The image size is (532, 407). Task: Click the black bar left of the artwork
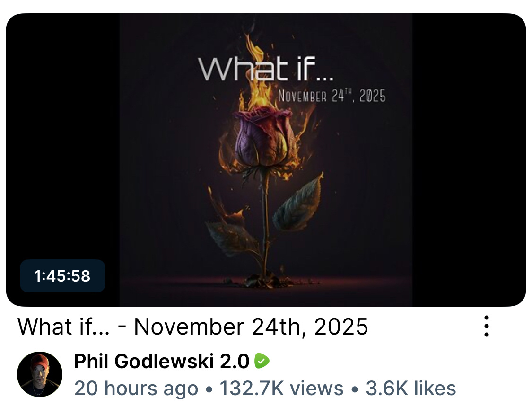63,136
